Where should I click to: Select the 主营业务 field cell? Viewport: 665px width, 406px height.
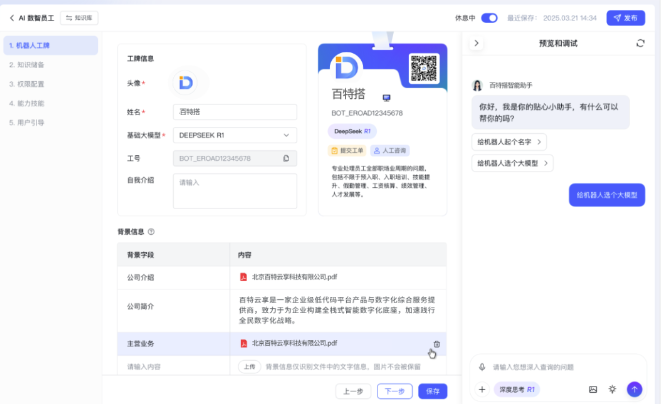coord(173,344)
